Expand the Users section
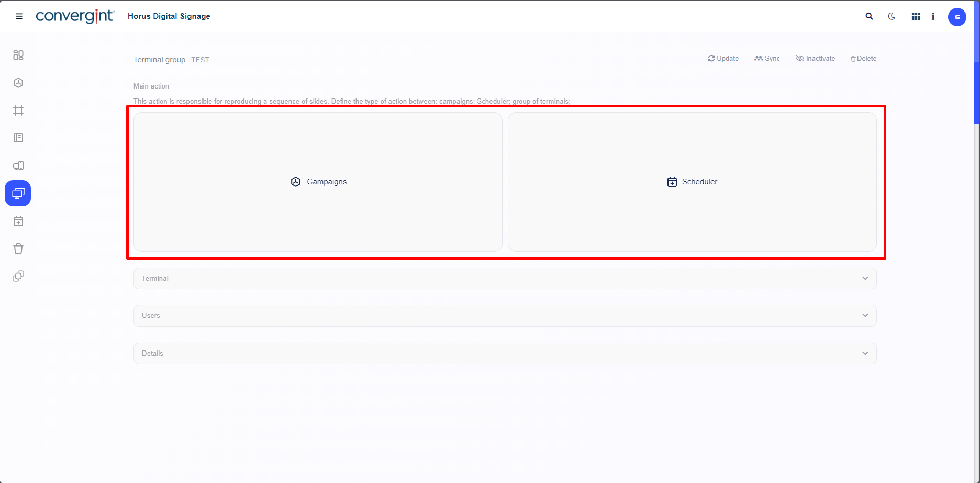The image size is (980, 483). pyautogui.click(x=505, y=316)
